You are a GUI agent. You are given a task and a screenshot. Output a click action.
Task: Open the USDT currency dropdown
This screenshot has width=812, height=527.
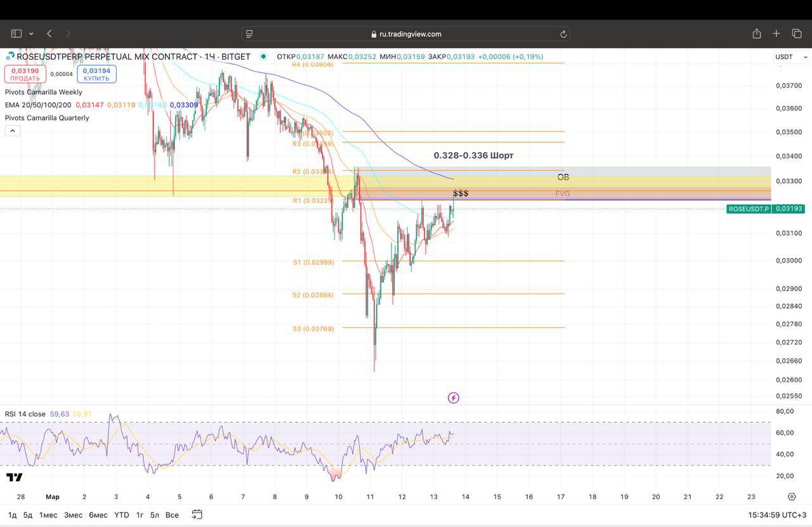[x=792, y=56]
